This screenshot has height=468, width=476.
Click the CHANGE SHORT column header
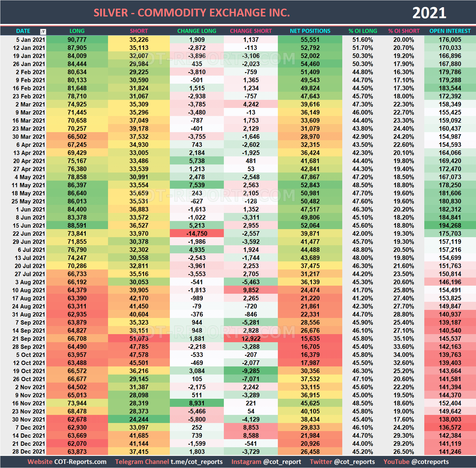[251, 31]
